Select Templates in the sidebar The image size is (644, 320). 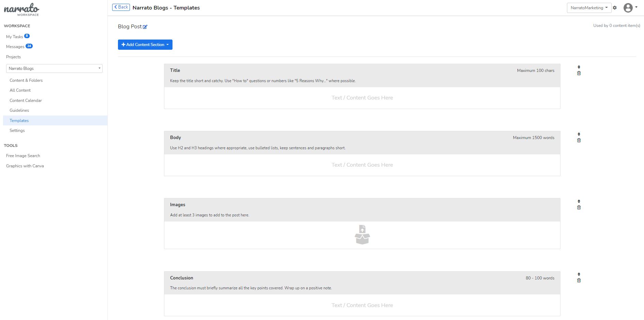(x=55, y=121)
